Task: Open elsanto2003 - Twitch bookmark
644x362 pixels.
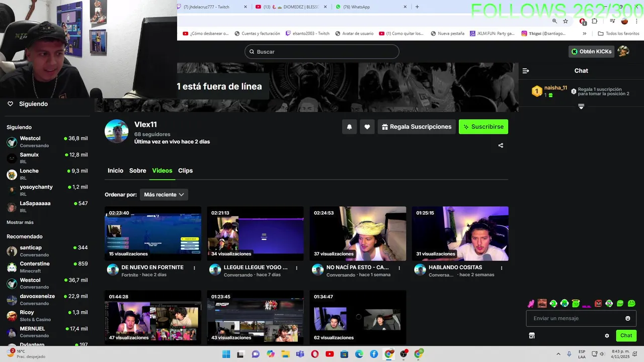Action: tap(307, 34)
